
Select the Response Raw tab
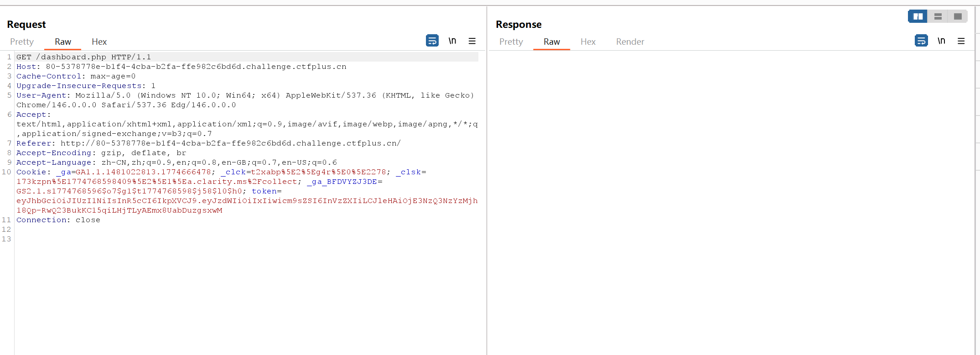point(551,42)
